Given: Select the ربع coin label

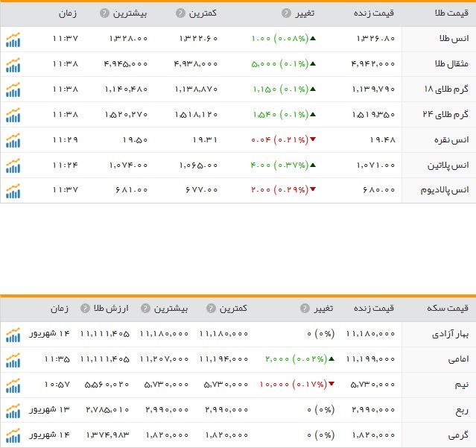Looking at the screenshot, I should point(462,410).
